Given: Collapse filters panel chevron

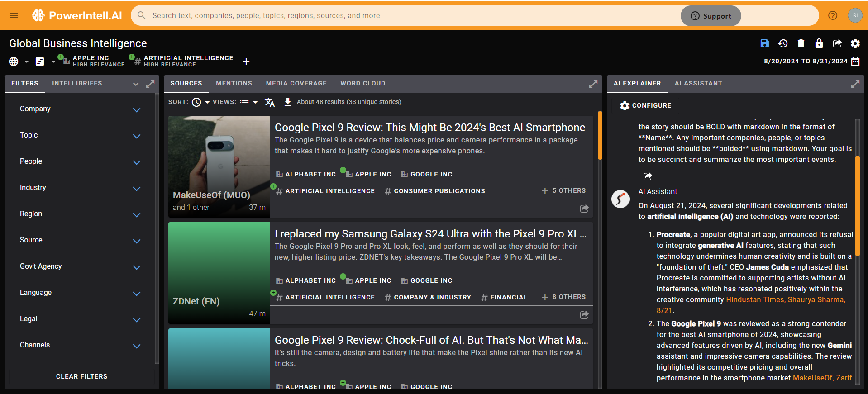Looking at the screenshot, I should 136,84.
